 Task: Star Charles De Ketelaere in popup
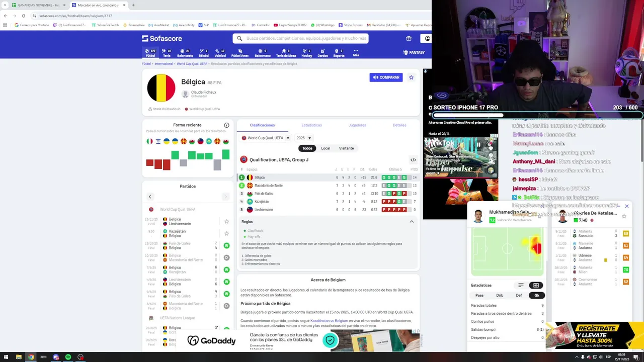coord(624,216)
